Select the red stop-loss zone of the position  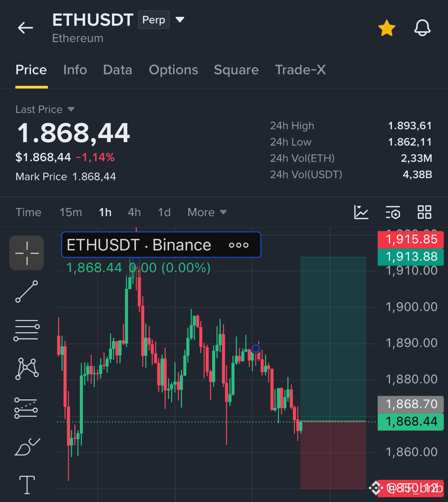[333, 455]
